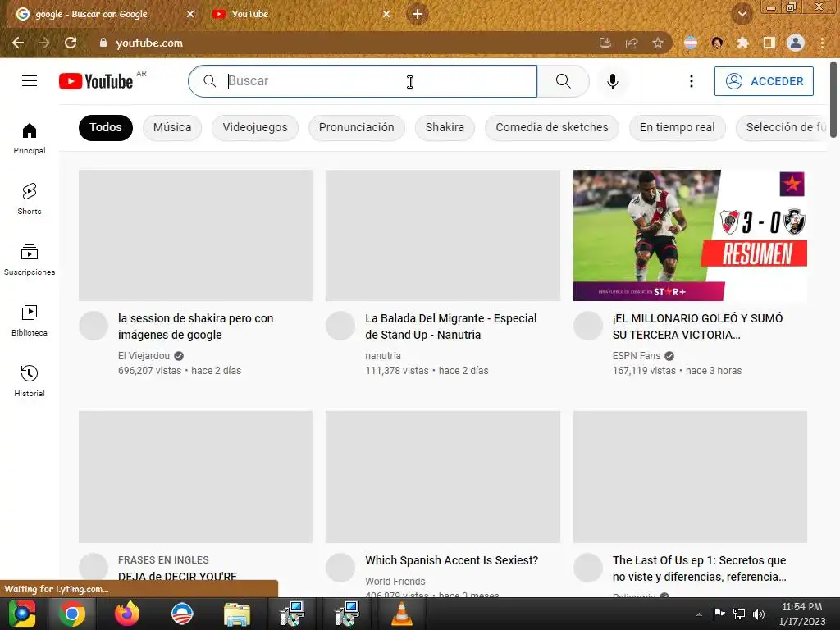The image size is (840, 630).
Task: Click the install app icon in address bar
Action: click(605, 43)
